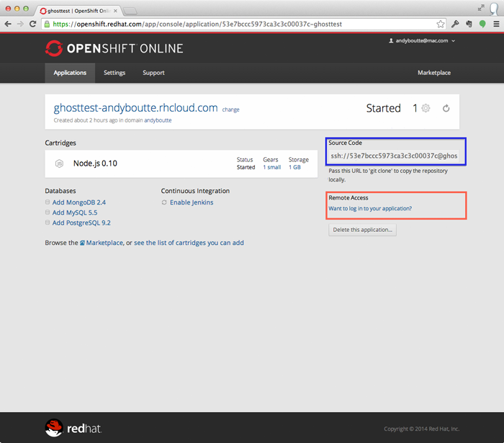Bookmark the page with the star icon

(x=441, y=24)
